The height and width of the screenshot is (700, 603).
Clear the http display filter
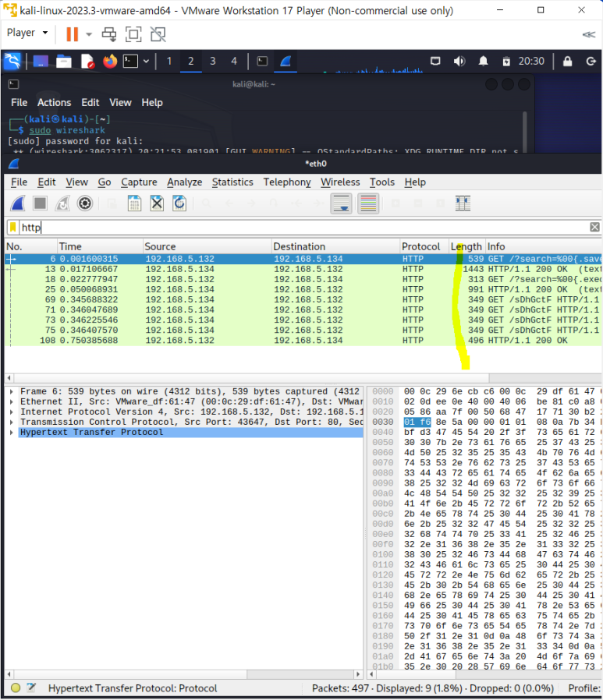click(594, 228)
